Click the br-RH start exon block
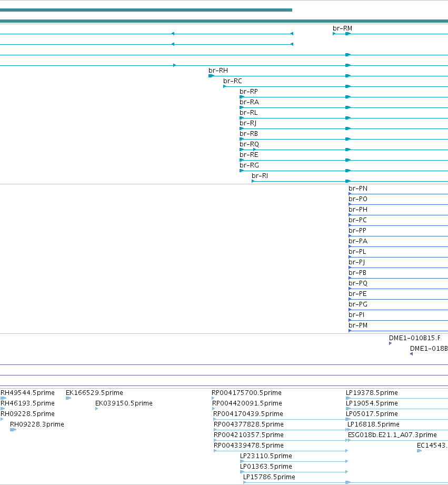Image resolution: width=448 pixels, height=485 pixels. [x=211, y=76]
